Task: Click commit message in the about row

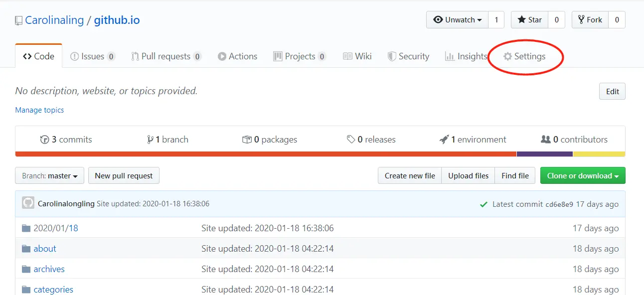Action: (268, 249)
